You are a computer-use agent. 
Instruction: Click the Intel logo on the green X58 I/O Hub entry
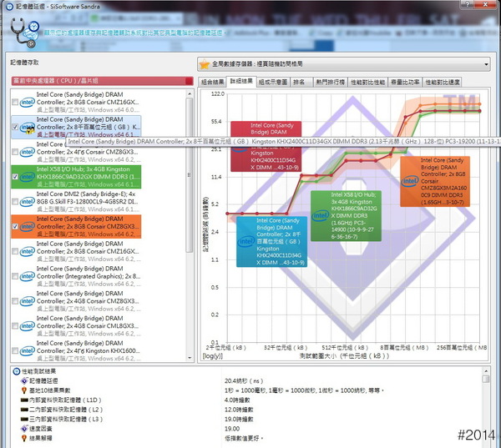coord(26,177)
